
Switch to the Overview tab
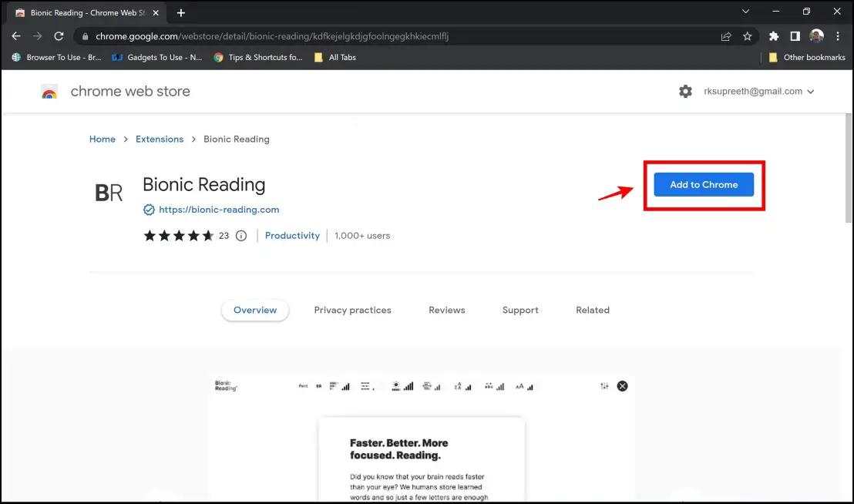(255, 311)
